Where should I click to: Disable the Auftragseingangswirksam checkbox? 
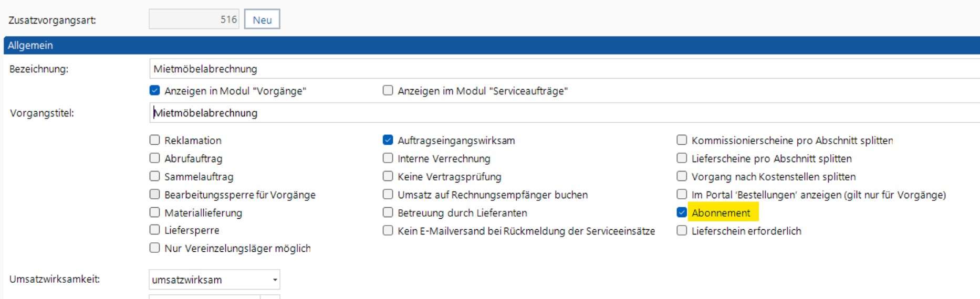pyautogui.click(x=388, y=140)
